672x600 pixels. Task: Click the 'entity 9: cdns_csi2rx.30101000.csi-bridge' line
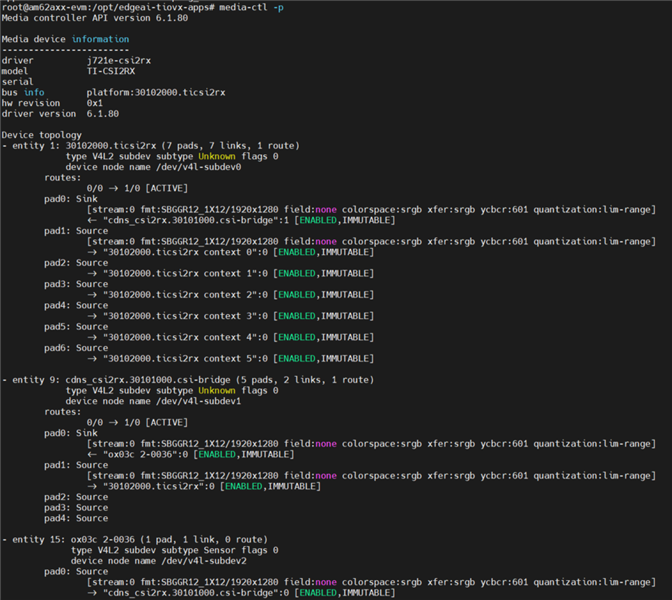pyautogui.click(x=188, y=380)
